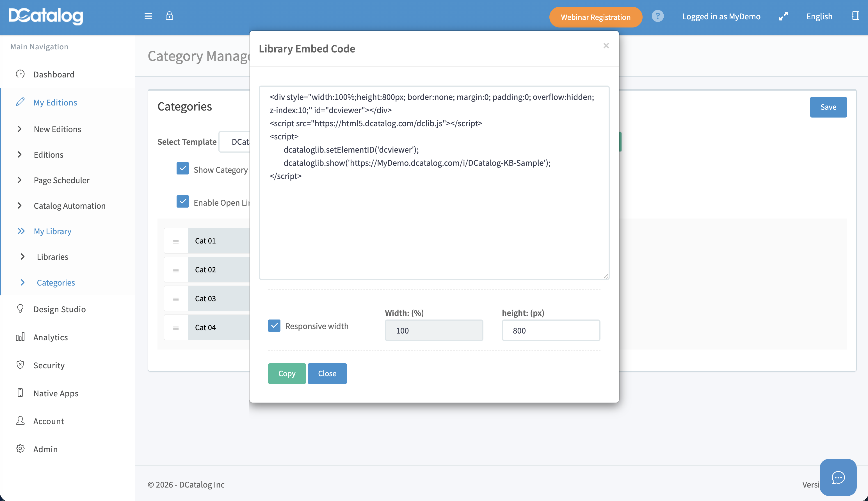Viewport: 868px width, 501px height.
Task: Expand the Catalog Automation section
Action: (69, 206)
